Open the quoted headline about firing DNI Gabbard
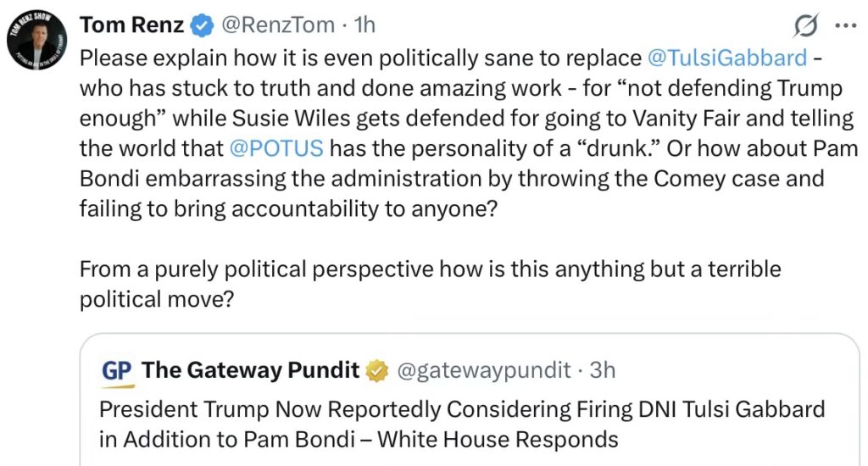Screen dimensions: 868x466 click(x=462, y=410)
